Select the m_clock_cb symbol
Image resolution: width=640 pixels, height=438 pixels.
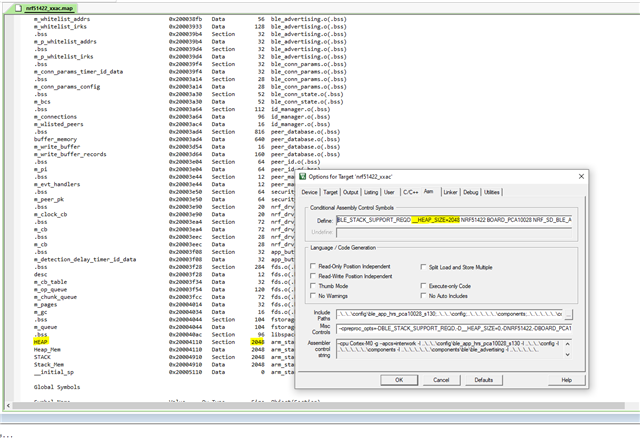(x=50, y=214)
